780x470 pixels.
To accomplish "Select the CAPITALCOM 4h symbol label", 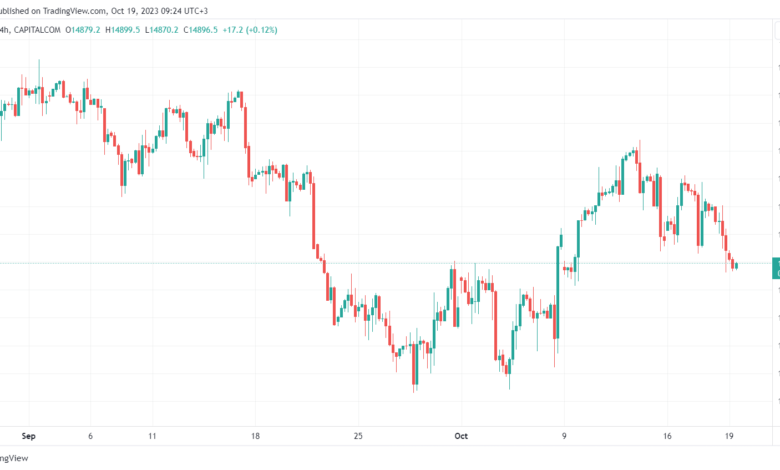I will point(30,30).
